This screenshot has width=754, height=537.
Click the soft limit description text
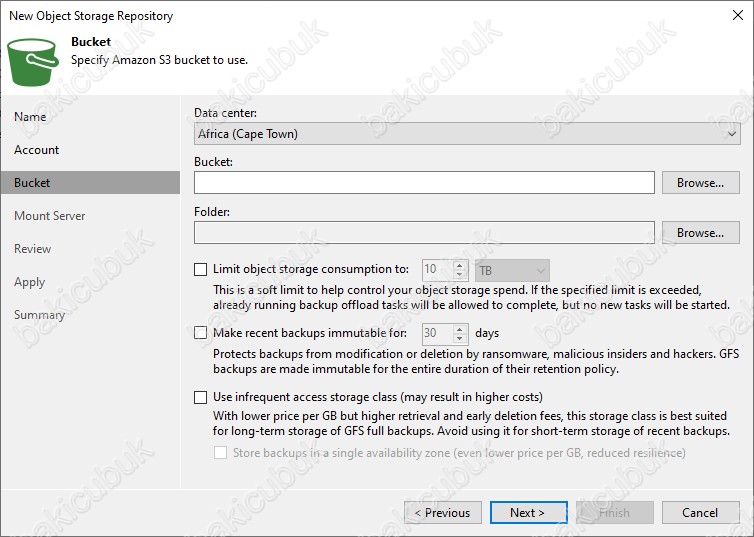pos(471,298)
